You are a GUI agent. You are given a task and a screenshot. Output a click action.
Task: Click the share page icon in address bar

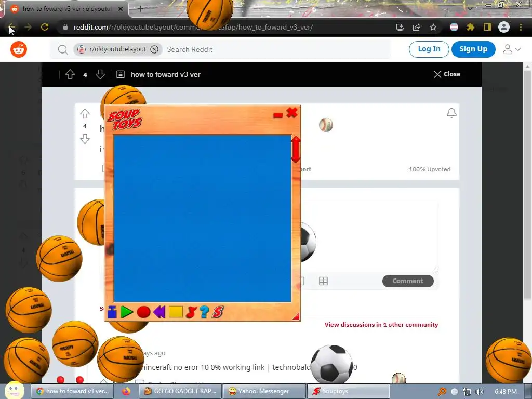[417, 27]
